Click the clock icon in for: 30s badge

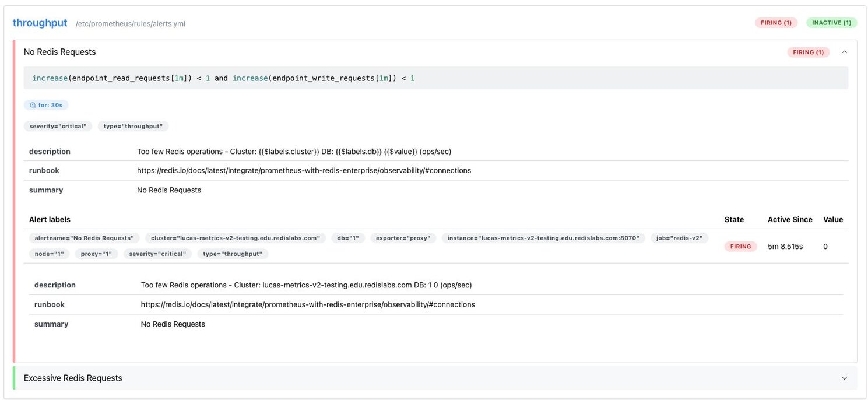click(x=33, y=106)
